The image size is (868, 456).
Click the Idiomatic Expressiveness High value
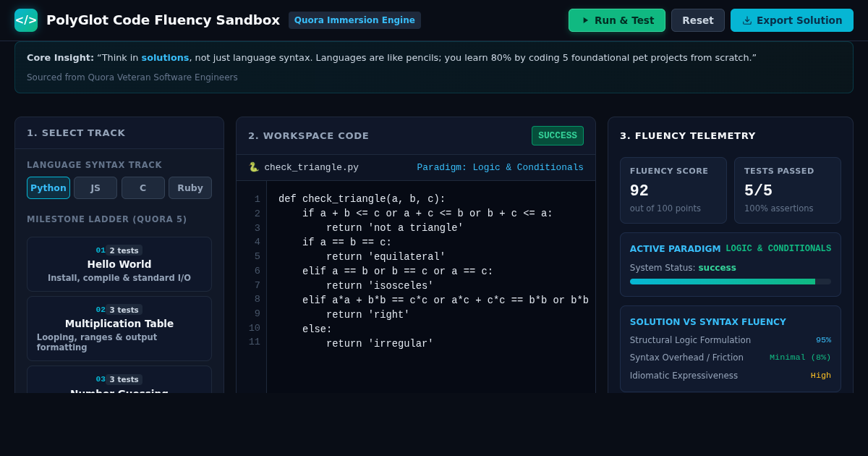click(821, 376)
